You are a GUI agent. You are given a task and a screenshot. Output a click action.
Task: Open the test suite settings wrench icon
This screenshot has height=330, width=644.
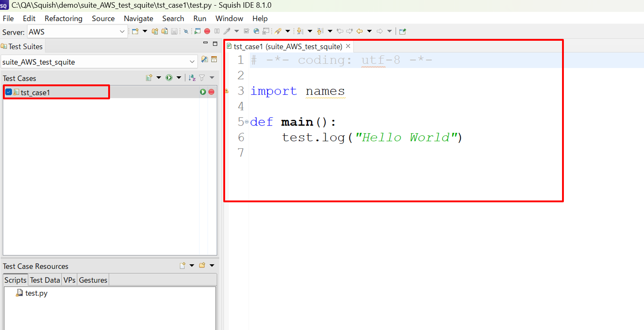(x=204, y=60)
